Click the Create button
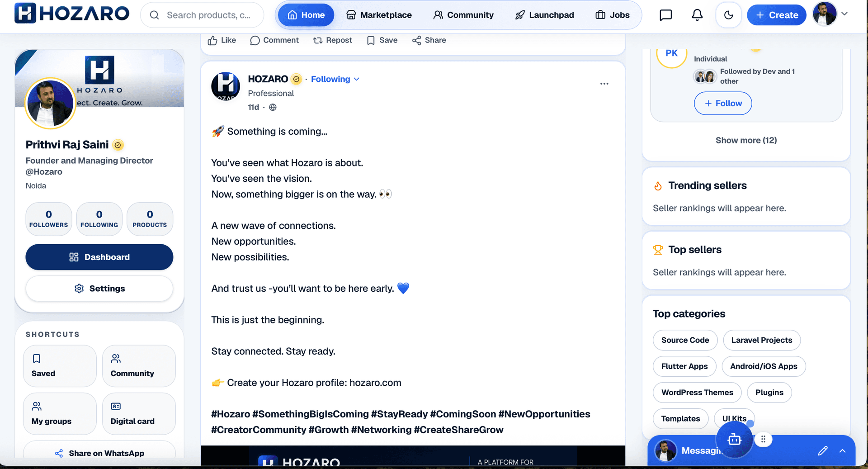Viewport: 868px width, 469px height. pyautogui.click(x=776, y=15)
